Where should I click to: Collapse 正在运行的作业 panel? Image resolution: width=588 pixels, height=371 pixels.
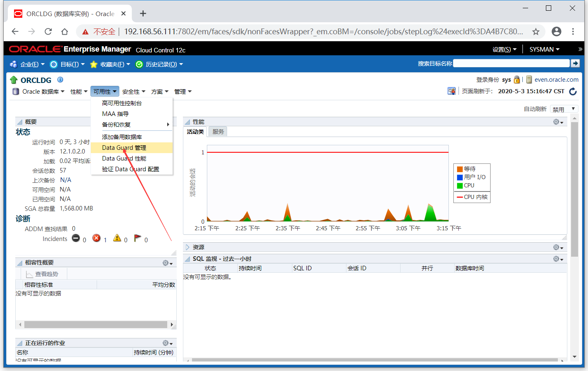coord(19,343)
